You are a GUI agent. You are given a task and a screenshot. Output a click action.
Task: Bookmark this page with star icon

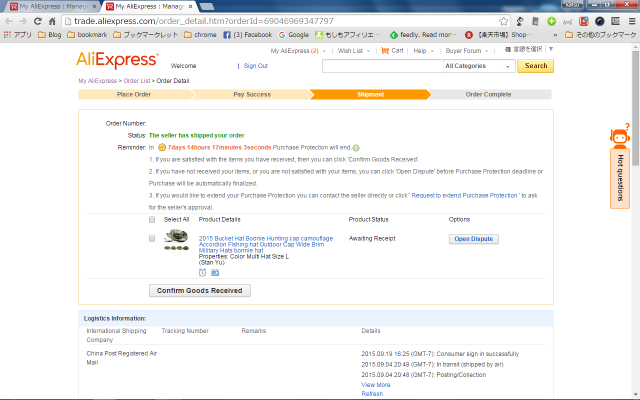click(x=504, y=21)
